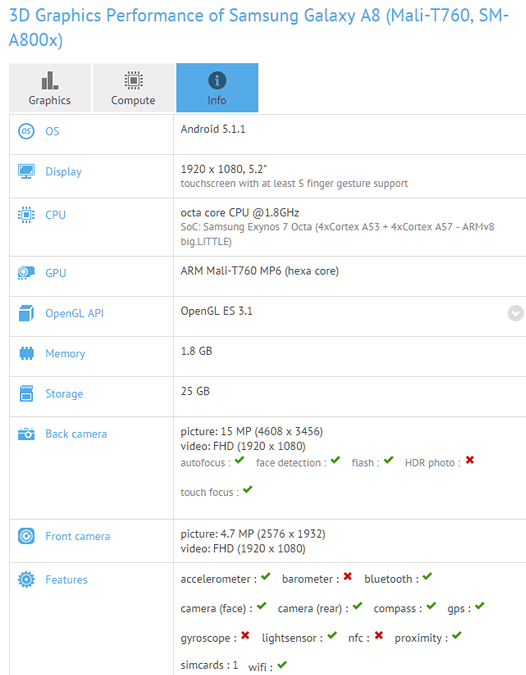Click the GPU card icon
Image resolution: width=526 pixels, height=675 pixels.
[26, 272]
